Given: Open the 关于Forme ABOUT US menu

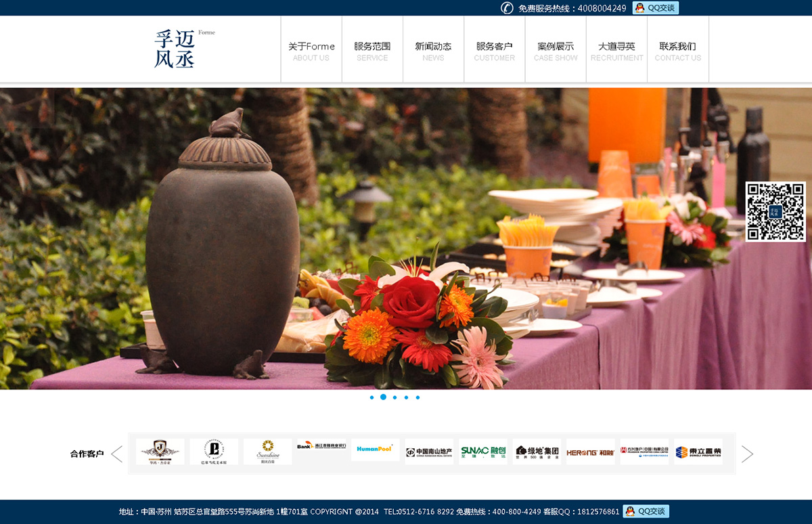Looking at the screenshot, I should pos(311,51).
